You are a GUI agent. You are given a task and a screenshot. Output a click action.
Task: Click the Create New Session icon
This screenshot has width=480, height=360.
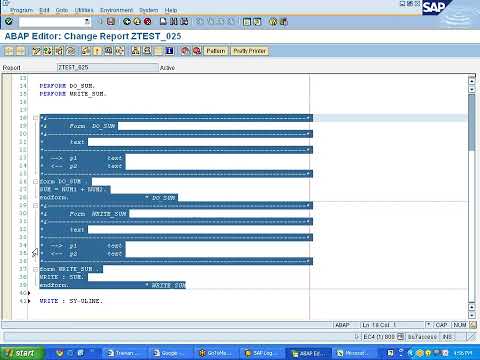click(247, 22)
